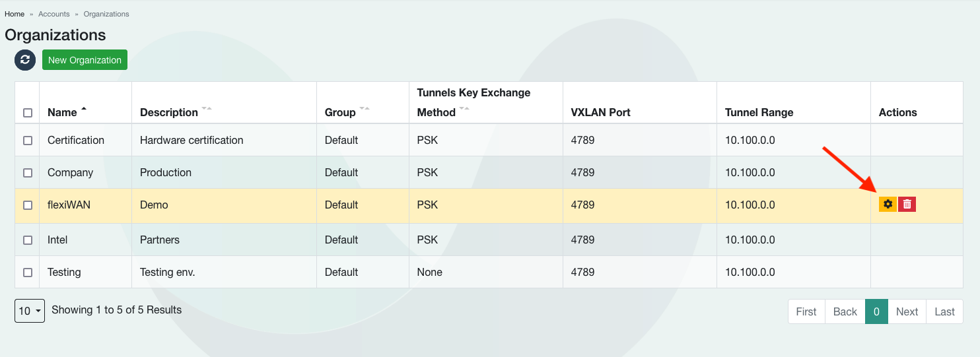The image size is (980, 357).
Task: Toggle the select-all header checkbox
Action: pos(28,113)
